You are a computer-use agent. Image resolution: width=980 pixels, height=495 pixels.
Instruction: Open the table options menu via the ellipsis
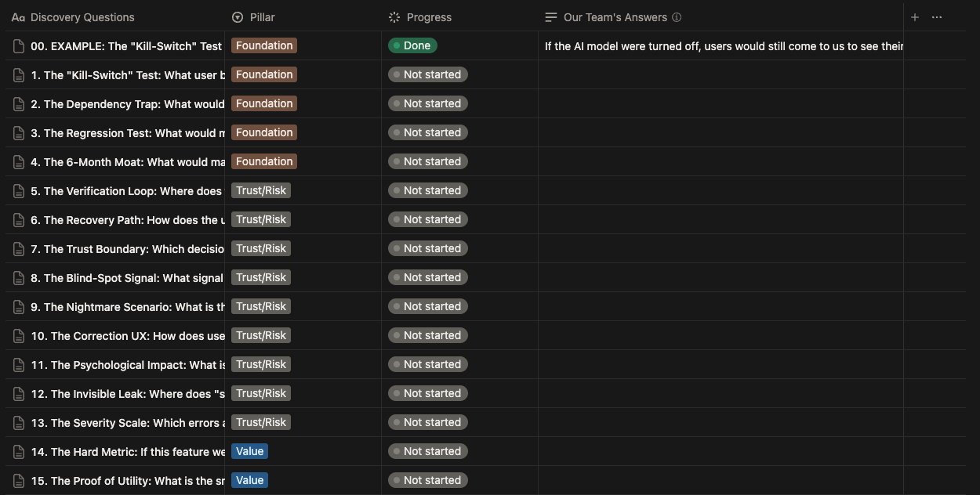pyautogui.click(x=937, y=16)
